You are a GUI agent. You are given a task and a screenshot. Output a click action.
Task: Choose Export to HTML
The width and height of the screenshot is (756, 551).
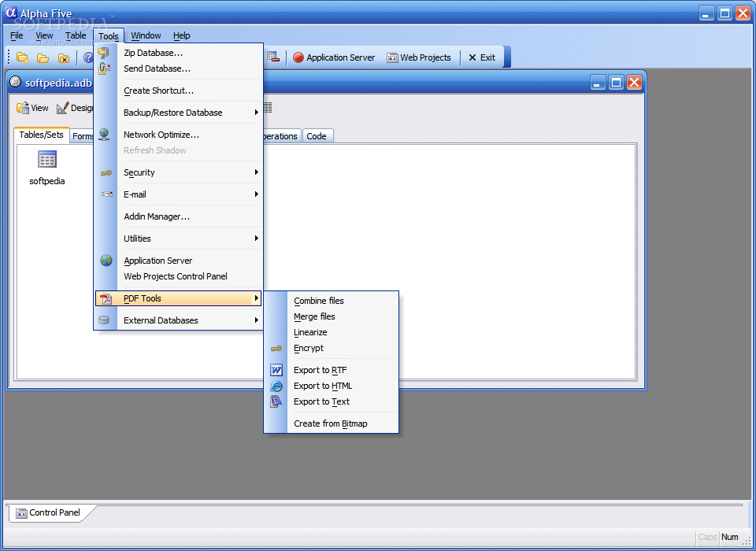pyautogui.click(x=332, y=386)
